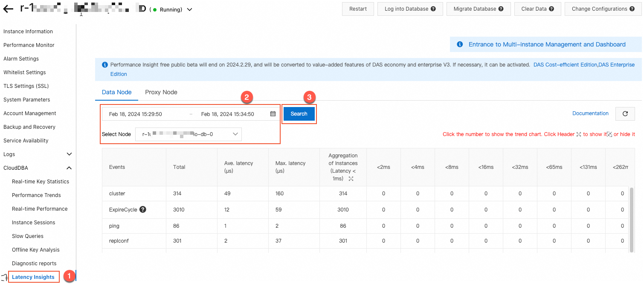This screenshot has height=284, width=644.
Task: Open Real-time Key Statistics
Action: pos(41,182)
